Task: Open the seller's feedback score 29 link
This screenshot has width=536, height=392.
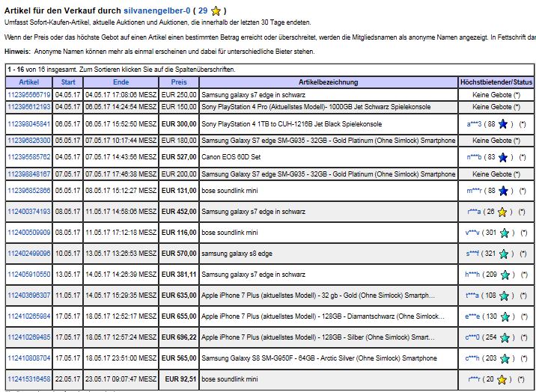Action: (x=203, y=10)
